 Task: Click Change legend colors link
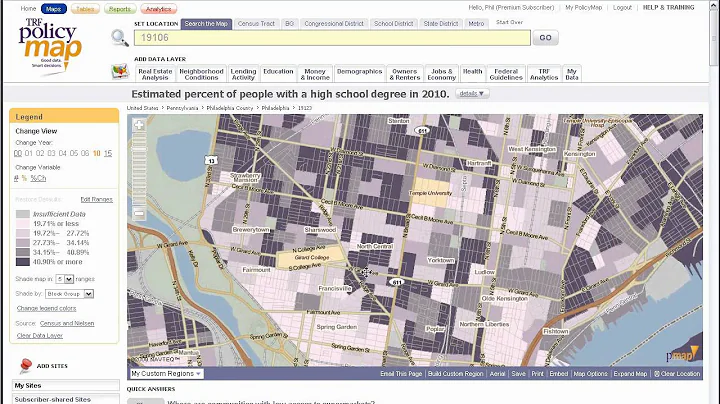coord(46,309)
